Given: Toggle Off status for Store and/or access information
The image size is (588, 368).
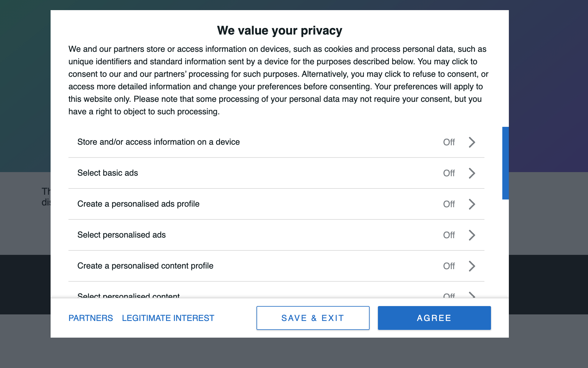Looking at the screenshot, I should (x=449, y=142).
